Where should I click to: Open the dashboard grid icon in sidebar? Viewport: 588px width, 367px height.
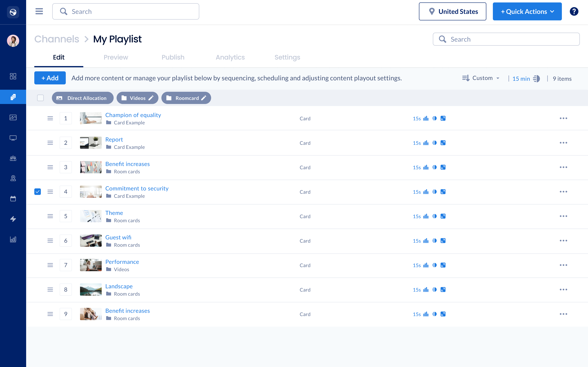pyautogui.click(x=13, y=76)
